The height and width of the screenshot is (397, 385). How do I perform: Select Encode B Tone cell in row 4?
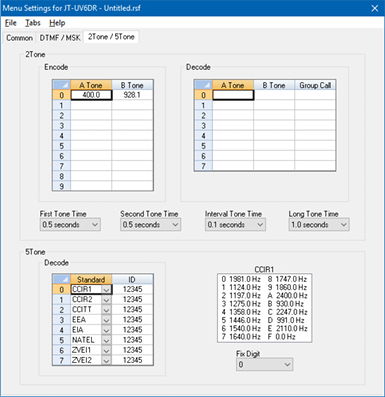click(132, 136)
